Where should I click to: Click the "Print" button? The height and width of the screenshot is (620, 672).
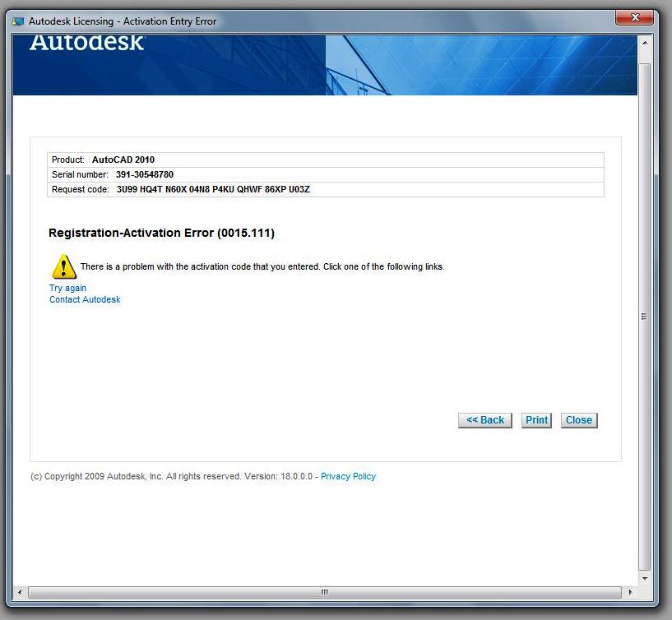(536, 420)
